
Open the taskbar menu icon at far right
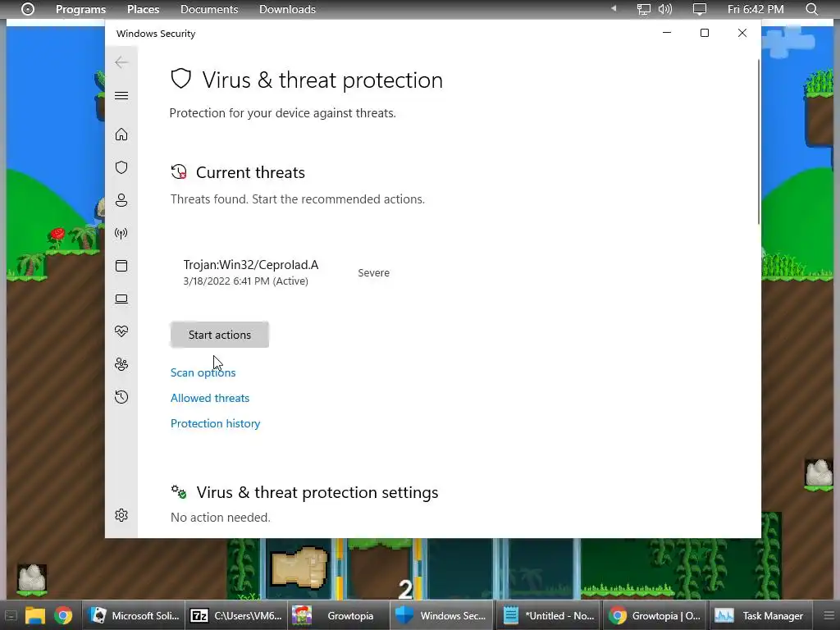click(x=829, y=615)
